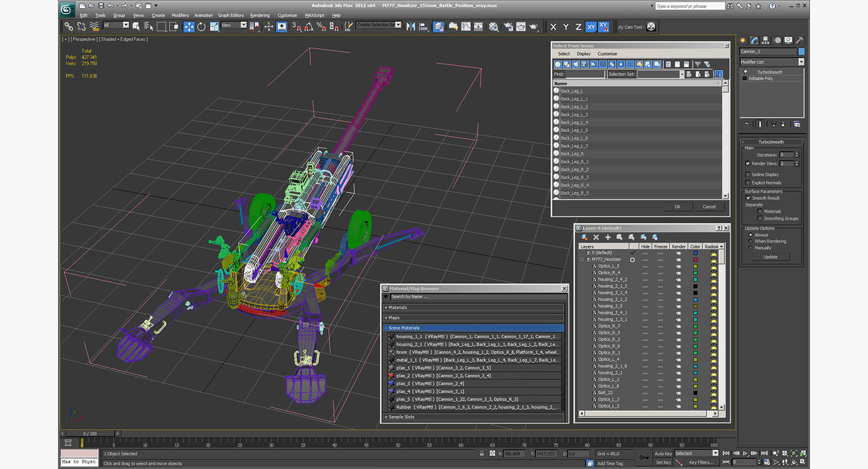Click the Find field in Select From Scene
This screenshot has height=469, width=868.
tap(585, 74)
